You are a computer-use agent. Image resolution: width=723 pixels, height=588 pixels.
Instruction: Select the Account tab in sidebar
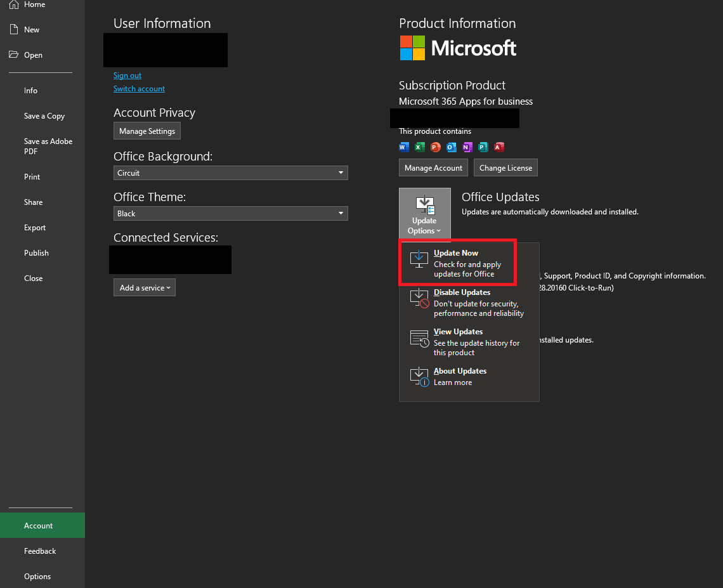[42, 525]
